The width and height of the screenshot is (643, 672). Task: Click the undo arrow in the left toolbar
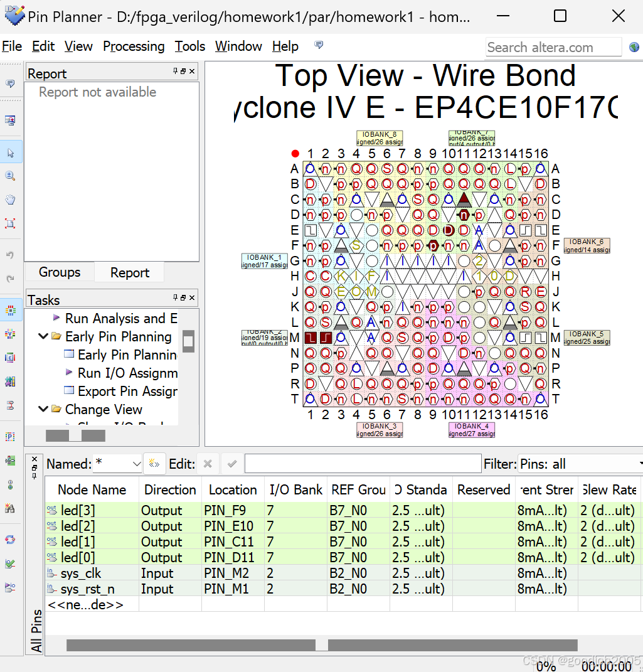coord(10,255)
